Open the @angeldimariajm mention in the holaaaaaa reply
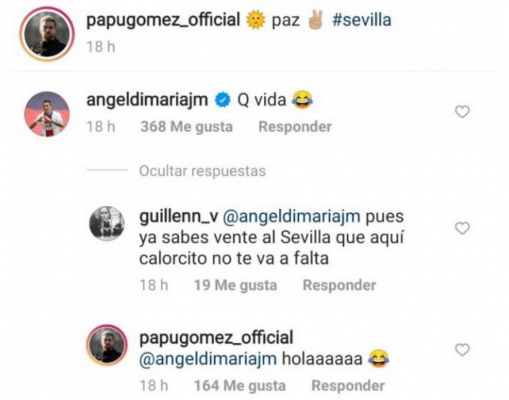The image size is (509, 400). point(208,359)
